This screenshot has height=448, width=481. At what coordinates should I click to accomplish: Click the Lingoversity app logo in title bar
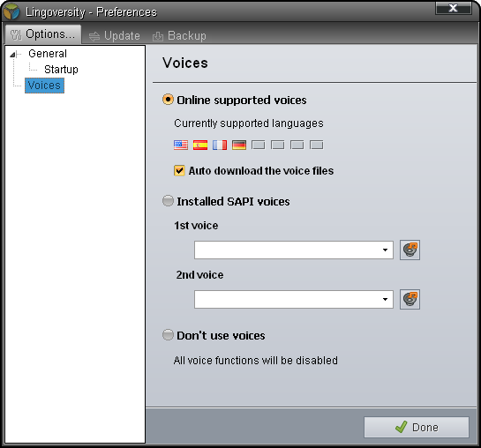(11, 11)
